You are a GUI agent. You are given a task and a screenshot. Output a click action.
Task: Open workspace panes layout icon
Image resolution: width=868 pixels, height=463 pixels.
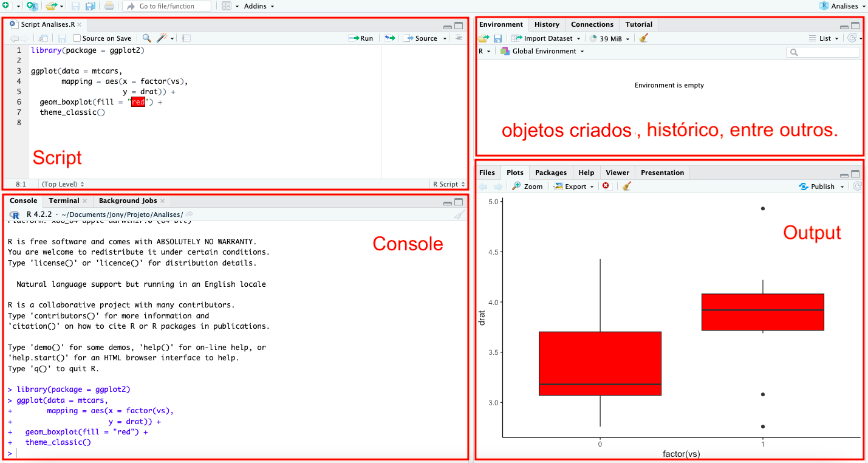coord(226,6)
